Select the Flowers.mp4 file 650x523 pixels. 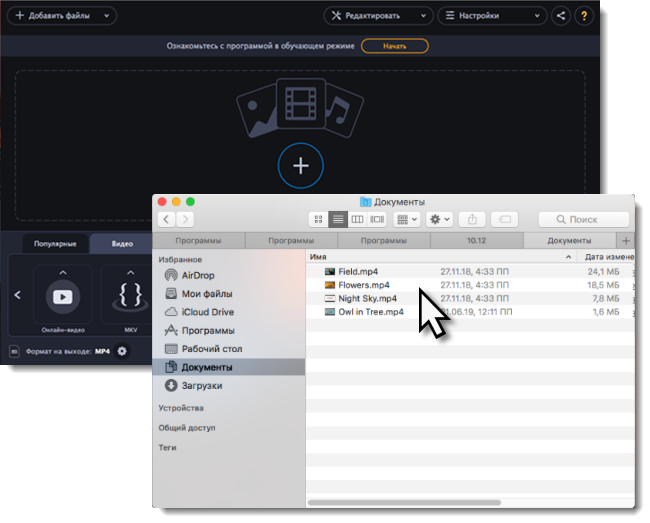tap(364, 285)
